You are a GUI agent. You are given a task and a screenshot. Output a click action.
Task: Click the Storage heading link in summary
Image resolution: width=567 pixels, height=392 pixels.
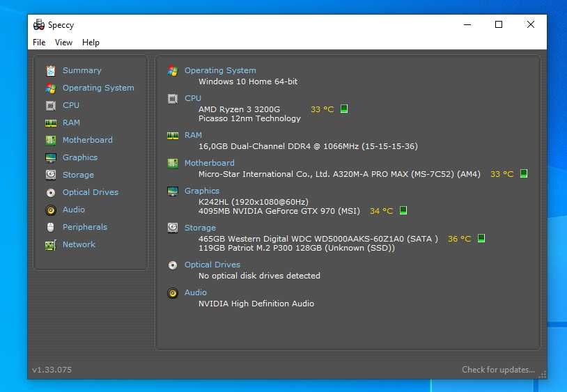200,228
